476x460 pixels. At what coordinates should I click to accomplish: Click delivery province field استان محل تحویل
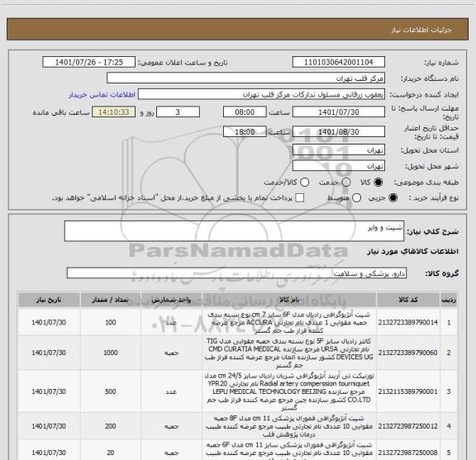click(339, 150)
